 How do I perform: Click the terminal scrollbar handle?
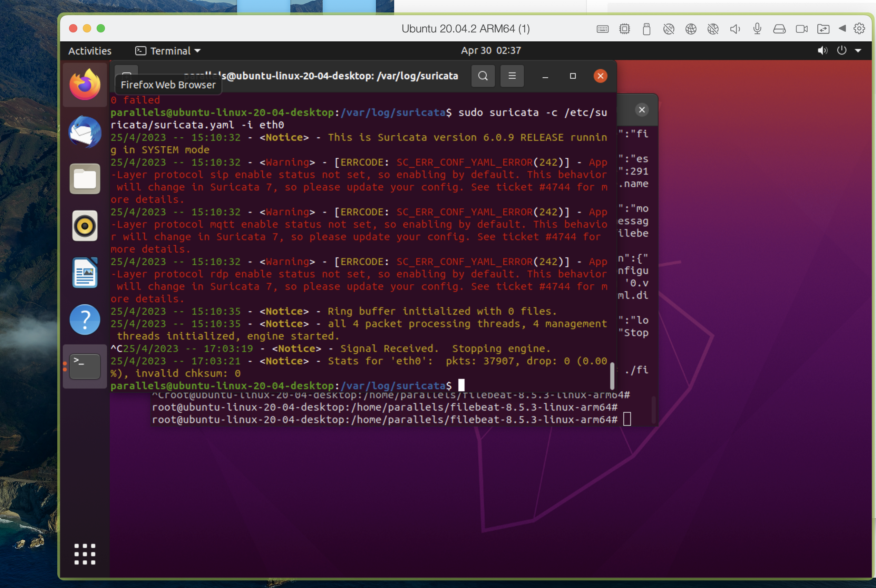pos(612,376)
